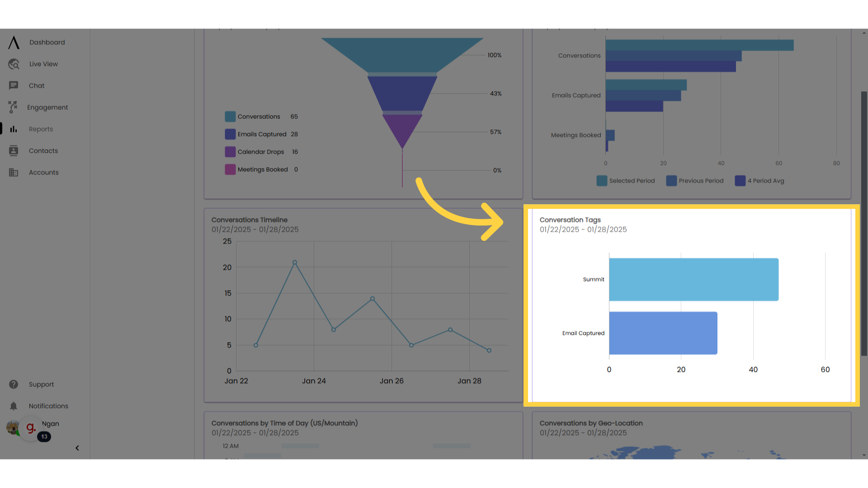Select the Ngan profile menu entry
Screen dimensions: 868x488
(50, 423)
